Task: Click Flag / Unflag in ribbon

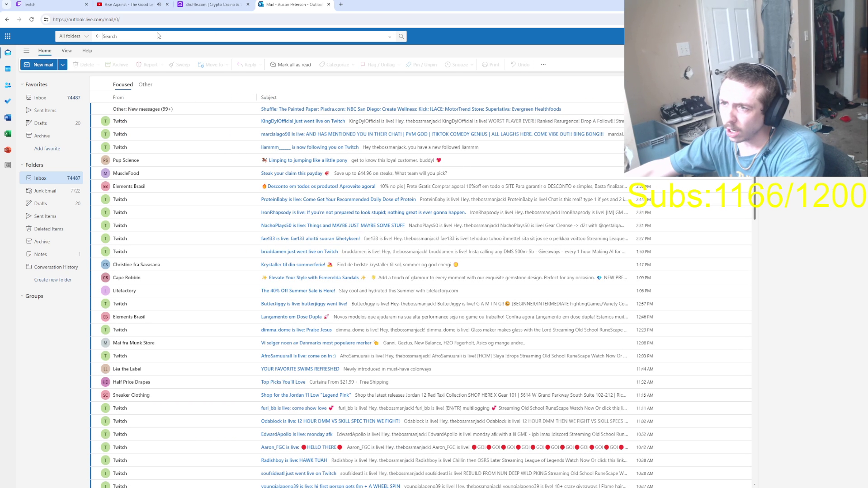Action: point(377,65)
